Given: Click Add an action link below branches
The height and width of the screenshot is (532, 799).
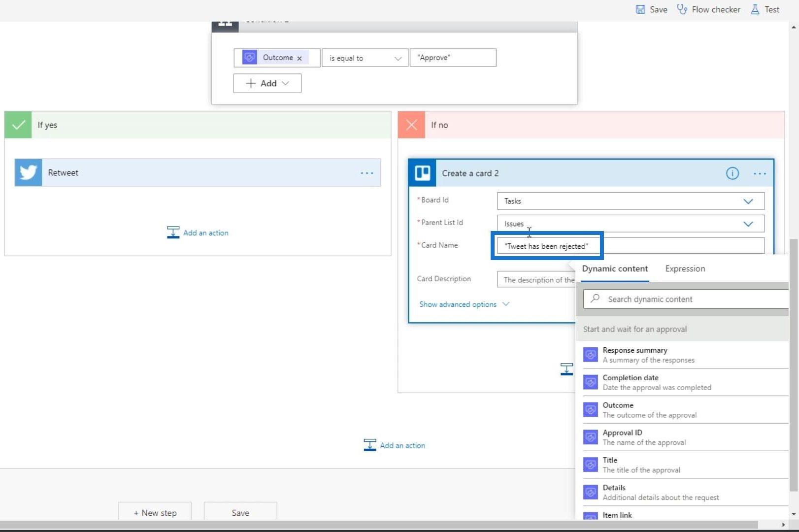Looking at the screenshot, I should pyautogui.click(x=402, y=445).
